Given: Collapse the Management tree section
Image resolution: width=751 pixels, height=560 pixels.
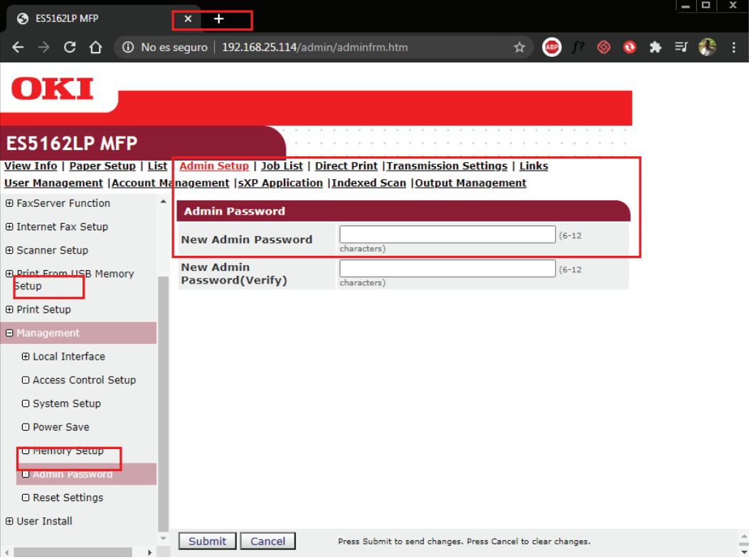Looking at the screenshot, I should click(x=10, y=333).
